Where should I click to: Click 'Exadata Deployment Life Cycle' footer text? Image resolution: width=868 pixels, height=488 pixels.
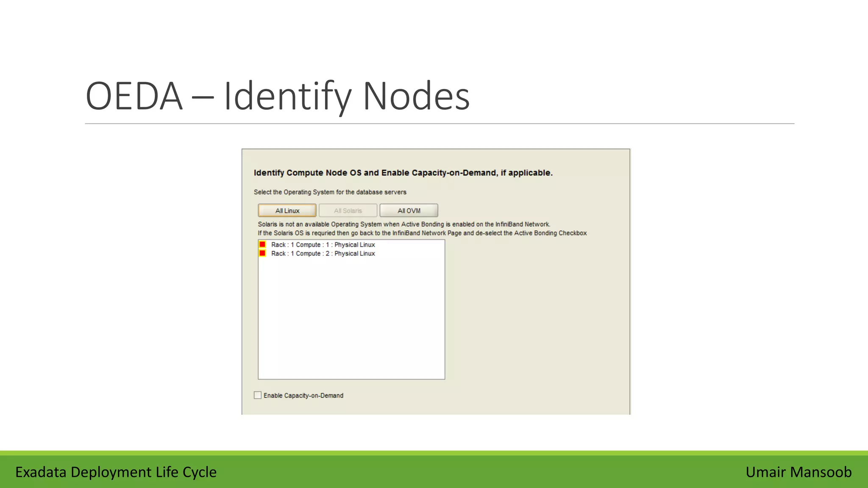coord(116,472)
